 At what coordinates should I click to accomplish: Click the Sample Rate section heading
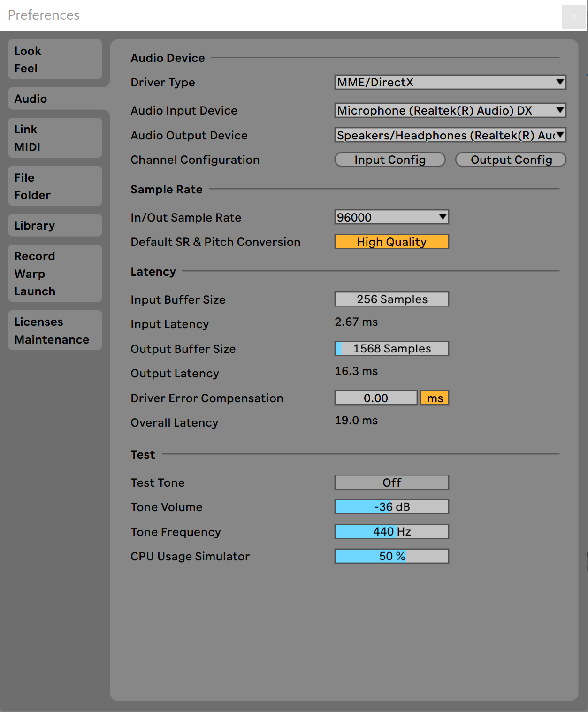(167, 189)
